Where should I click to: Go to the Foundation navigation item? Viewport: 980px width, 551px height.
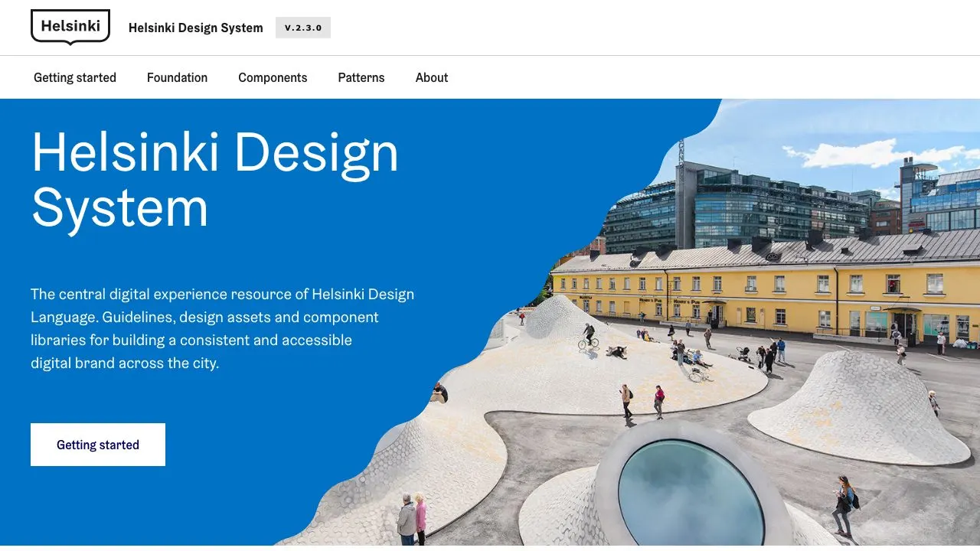point(177,77)
